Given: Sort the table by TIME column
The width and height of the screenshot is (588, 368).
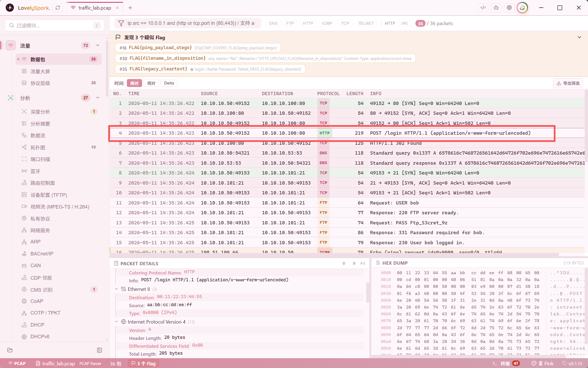Looking at the screenshot, I should click(134, 93).
